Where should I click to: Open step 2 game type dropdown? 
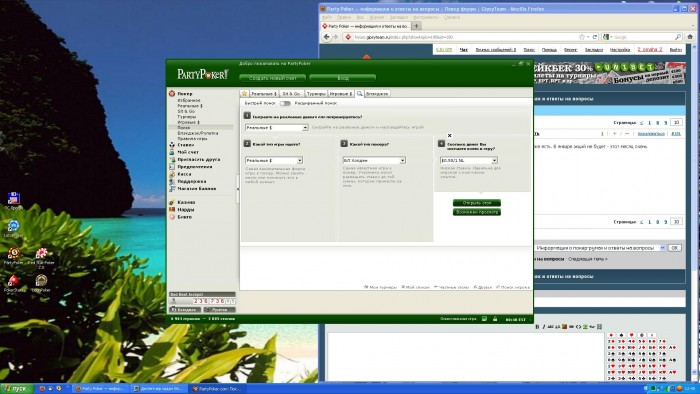(x=274, y=160)
